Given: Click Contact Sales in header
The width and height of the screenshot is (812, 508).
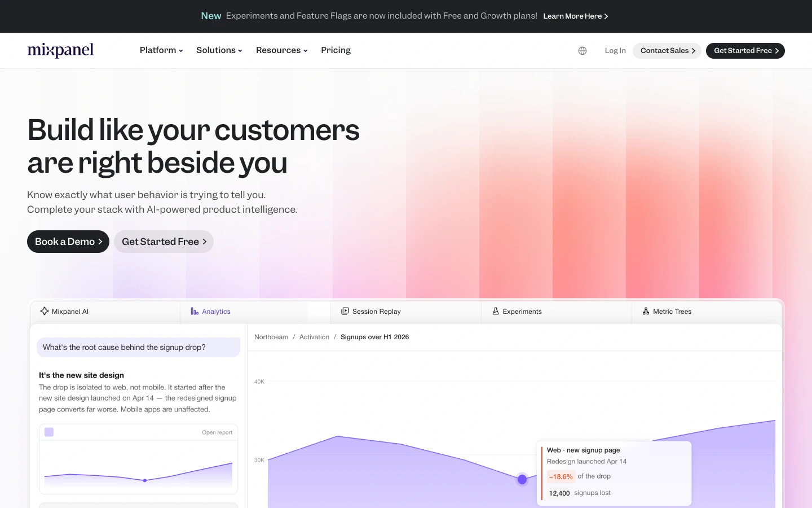Looking at the screenshot, I should click(667, 51).
